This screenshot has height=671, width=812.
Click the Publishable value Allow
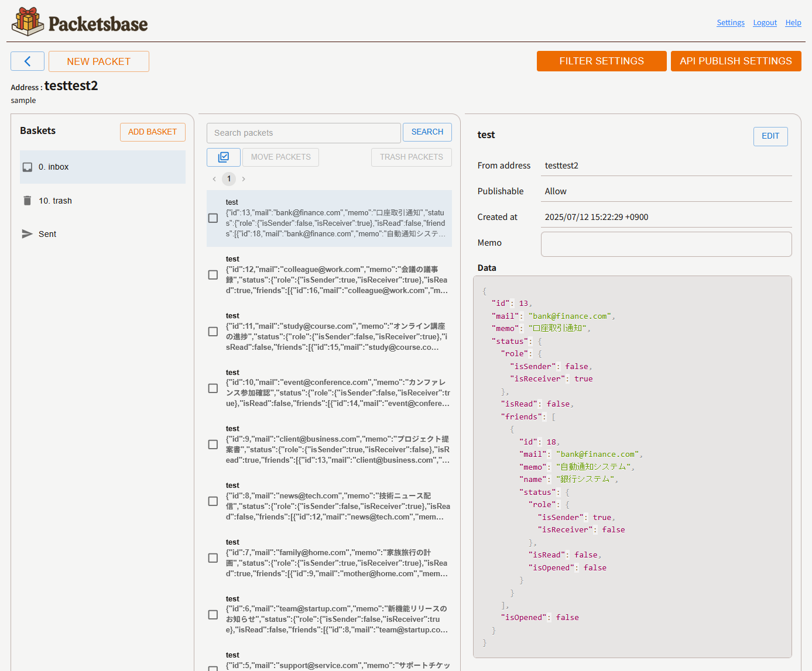[x=556, y=191]
